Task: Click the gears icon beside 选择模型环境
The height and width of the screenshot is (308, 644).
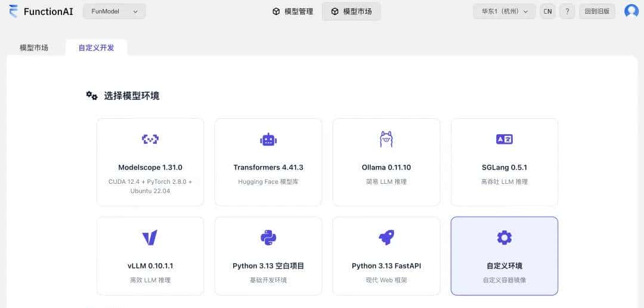Action: coord(92,96)
